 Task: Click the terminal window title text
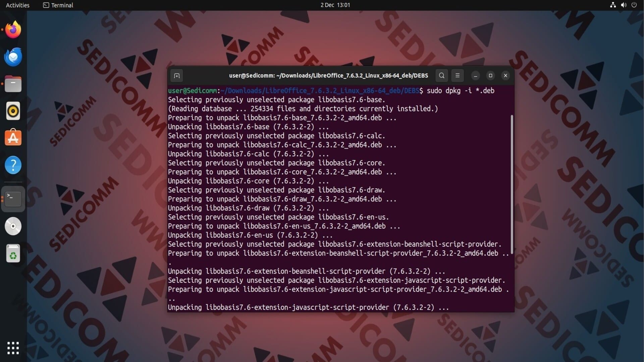328,76
